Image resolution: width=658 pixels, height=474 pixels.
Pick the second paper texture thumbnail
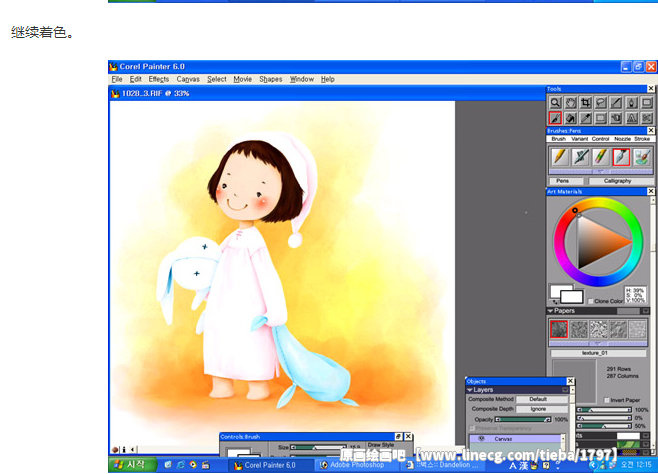pos(579,329)
